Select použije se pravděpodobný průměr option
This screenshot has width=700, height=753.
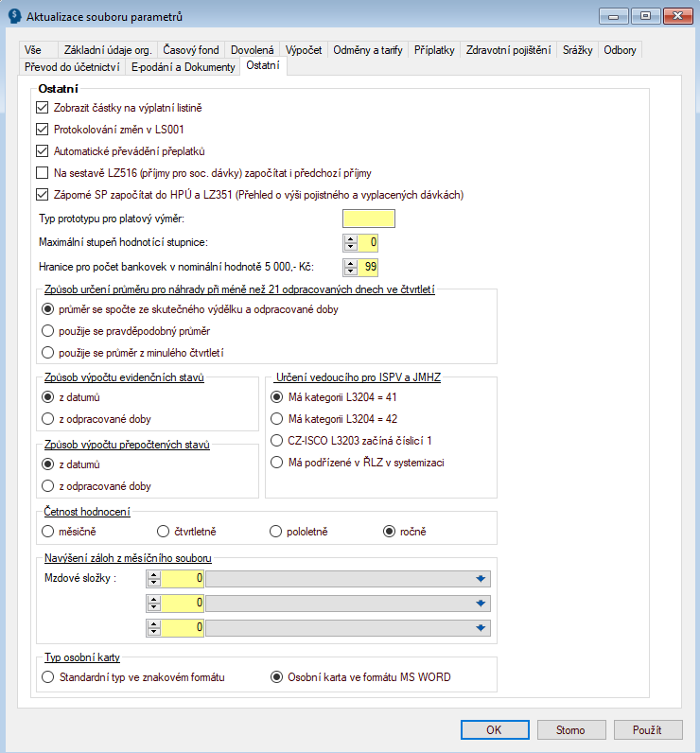pos(48,331)
